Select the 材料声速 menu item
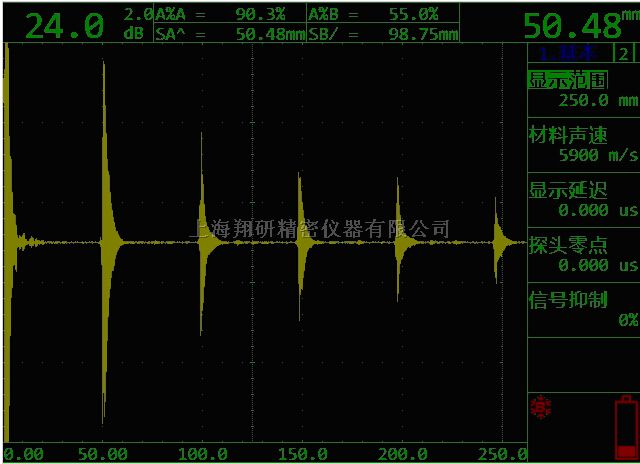Image resolution: width=640 pixels, height=464 pixels. click(x=568, y=135)
